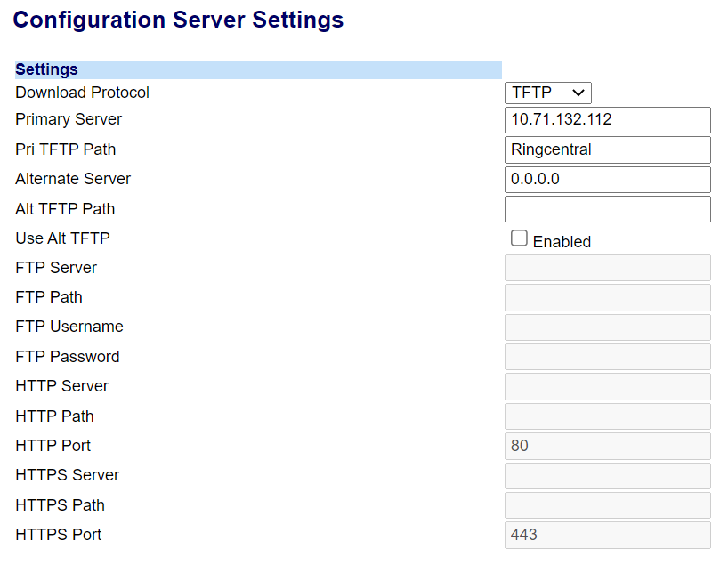This screenshot has height=565, width=728.
Task: Select the FTP Password field
Action: pyautogui.click(x=607, y=357)
